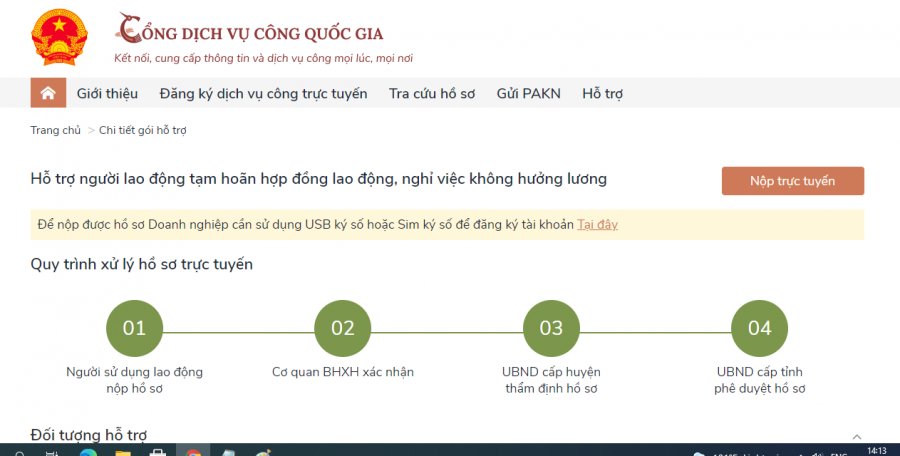The image size is (900, 456).
Task: Click the Hỗ trợ người lao động tạm hoãn page title
Action: 319,179
